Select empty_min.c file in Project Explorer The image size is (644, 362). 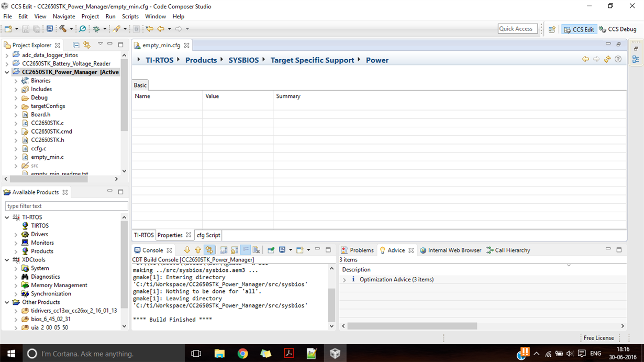coord(47,157)
